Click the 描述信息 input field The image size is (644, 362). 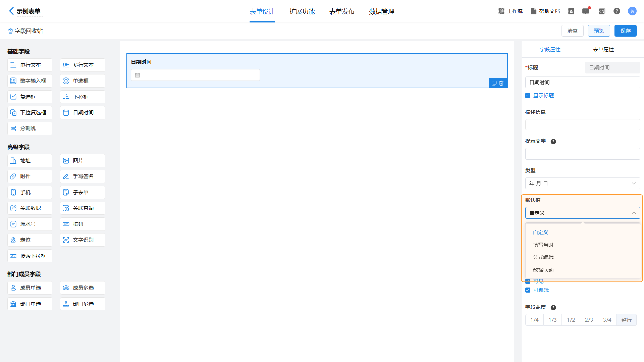582,124
